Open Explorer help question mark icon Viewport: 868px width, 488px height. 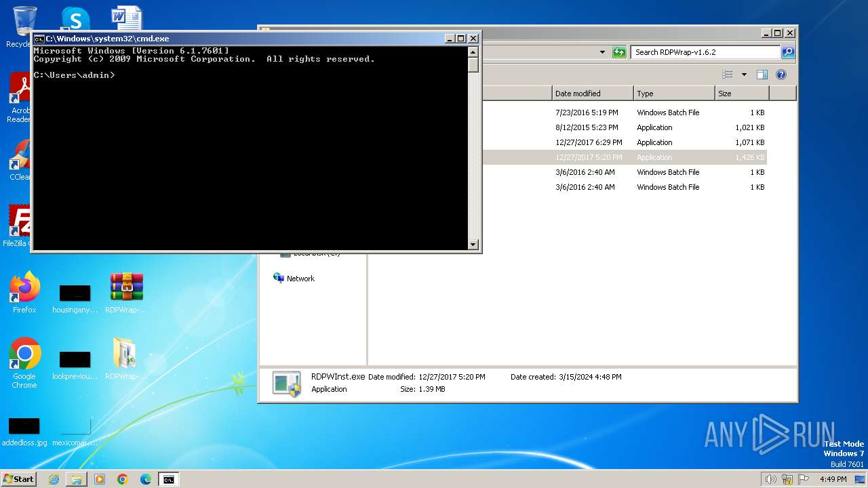(x=781, y=75)
